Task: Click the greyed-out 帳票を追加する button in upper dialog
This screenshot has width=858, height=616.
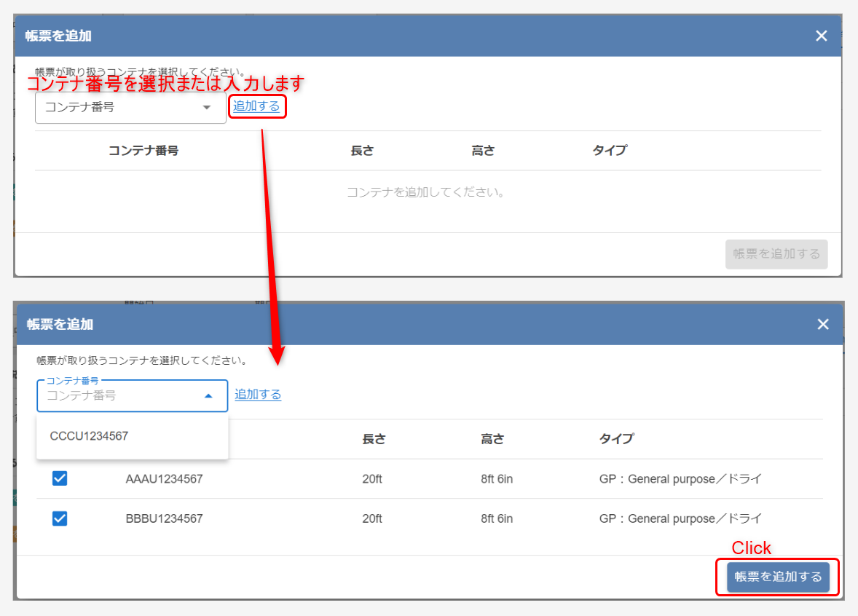Action: [776, 254]
